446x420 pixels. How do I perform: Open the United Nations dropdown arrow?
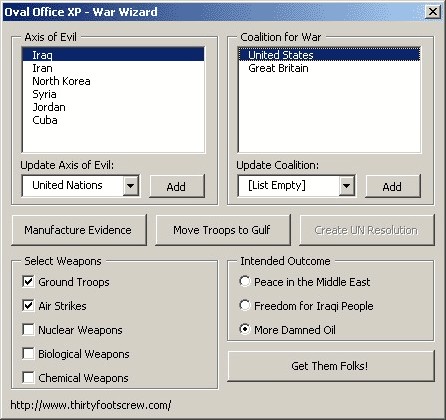click(x=131, y=186)
